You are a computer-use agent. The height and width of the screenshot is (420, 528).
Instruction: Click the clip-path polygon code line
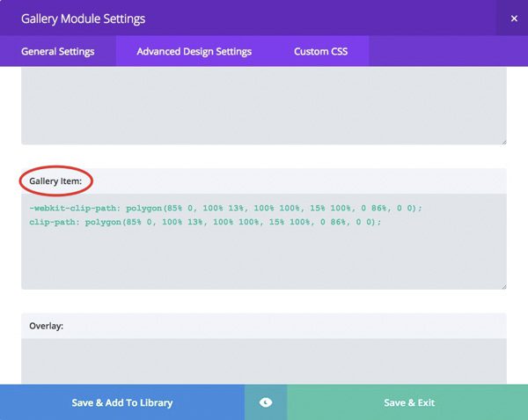coord(205,222)
